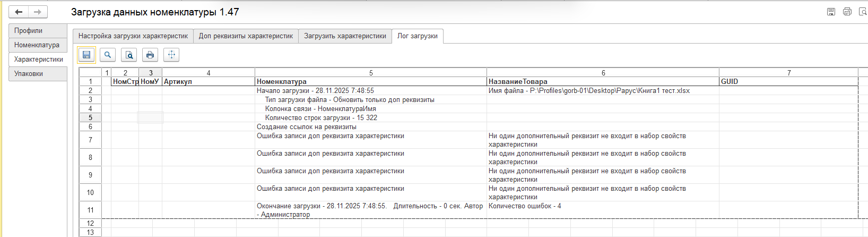Switch to the Номенклатура side tab
The width and height of the screenshot is (868, 237).
(x=37, y=45)
